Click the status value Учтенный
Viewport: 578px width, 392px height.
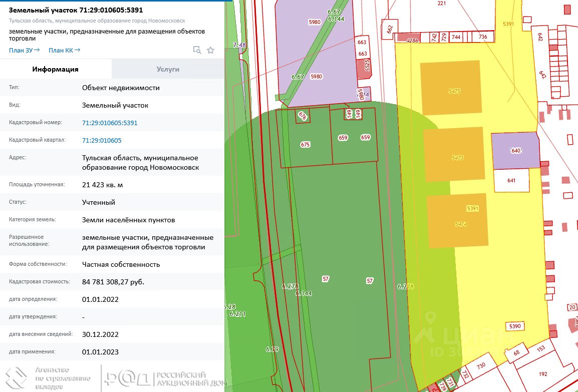[99, 202]
